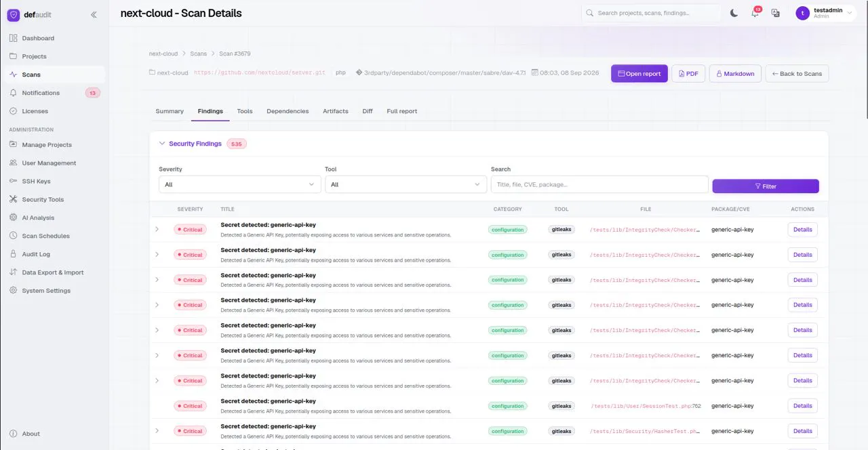This screenshot has height=450, width=868.
Task: Open Security Tools page
Action: click(54, 199)
